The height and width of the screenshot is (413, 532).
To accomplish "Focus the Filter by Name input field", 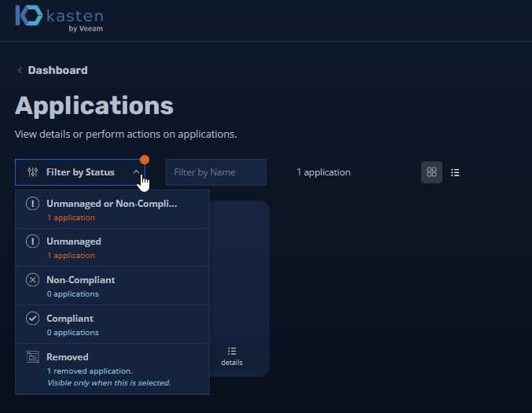I will click(x=215, y=172).
